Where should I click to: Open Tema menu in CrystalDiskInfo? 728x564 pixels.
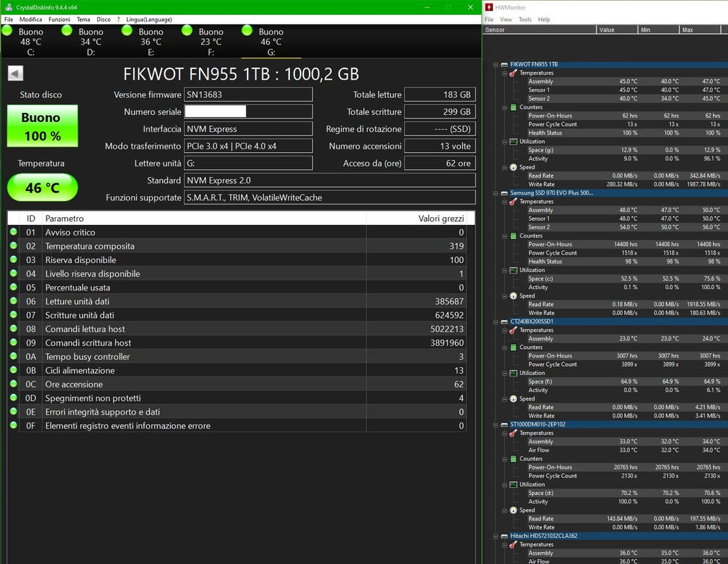[x=83, y=20]
